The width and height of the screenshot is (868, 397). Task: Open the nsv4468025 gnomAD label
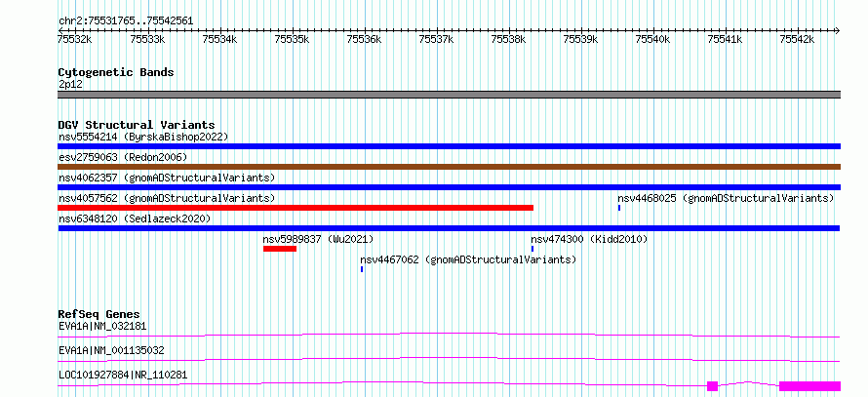(726, 198)
